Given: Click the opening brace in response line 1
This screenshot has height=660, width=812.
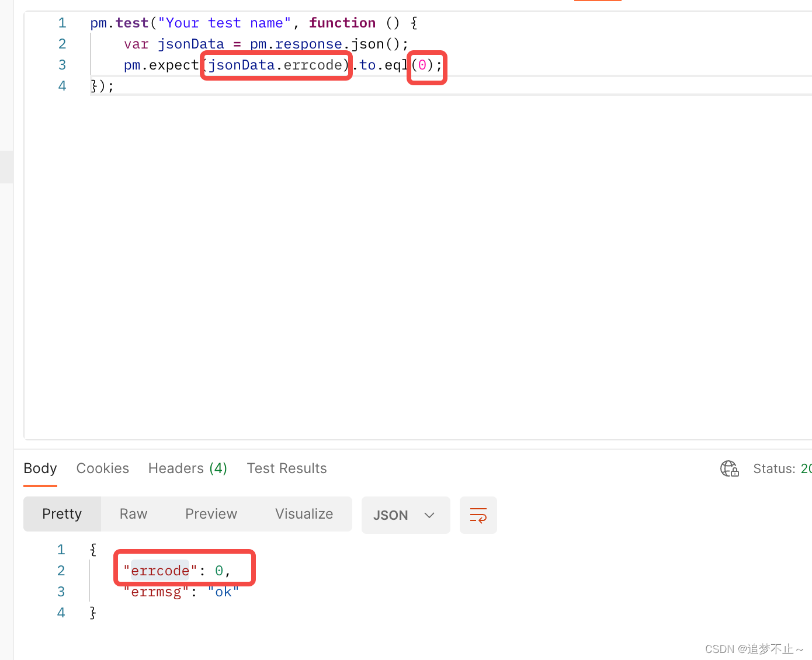Looking at the screenshot, I should click(x=93, y=550).
